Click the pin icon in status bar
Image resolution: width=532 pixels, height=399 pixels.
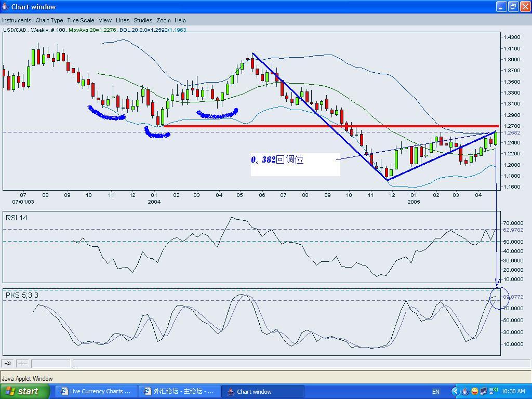point(8,364)
